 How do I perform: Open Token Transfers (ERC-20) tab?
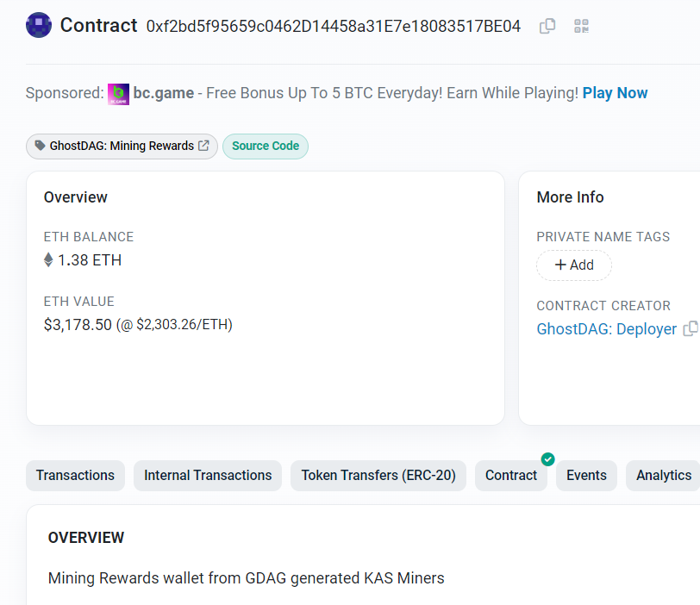pyautogui.click(x=378, y=476)
